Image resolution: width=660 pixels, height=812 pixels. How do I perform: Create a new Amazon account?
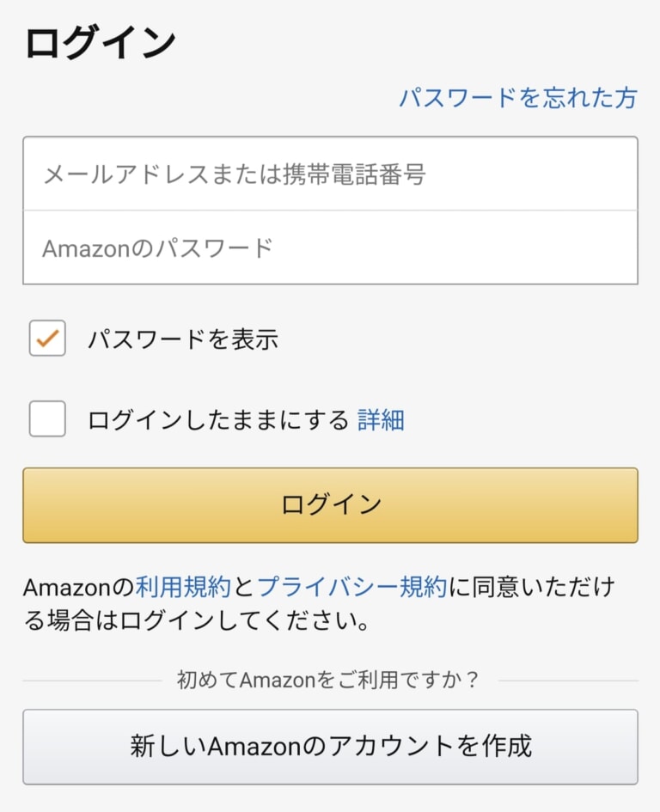(330, 748)
